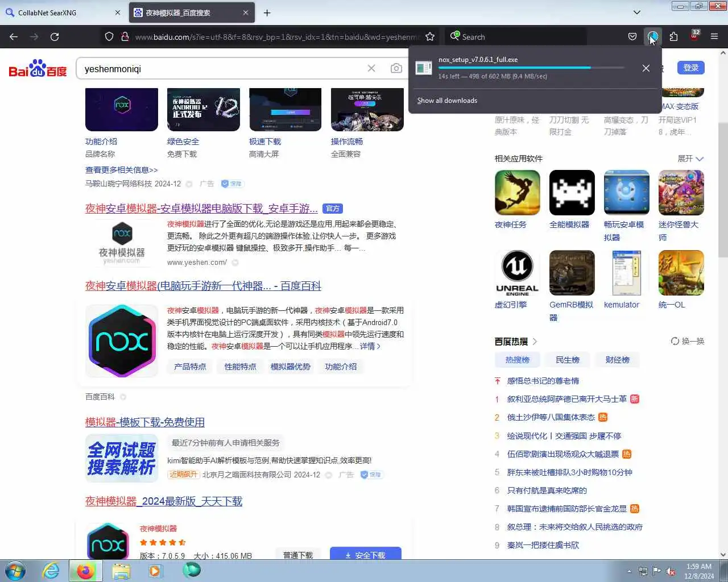Click the 极速下载 thumbnail image
The width and height of the screenshot is (728, 582).
click(x=286, y=110)
